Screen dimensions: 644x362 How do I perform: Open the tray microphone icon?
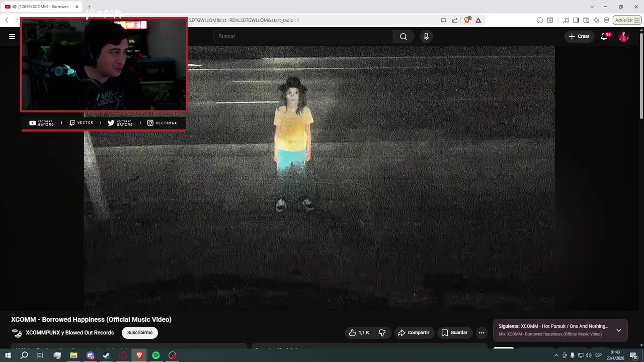pos(572,355)
